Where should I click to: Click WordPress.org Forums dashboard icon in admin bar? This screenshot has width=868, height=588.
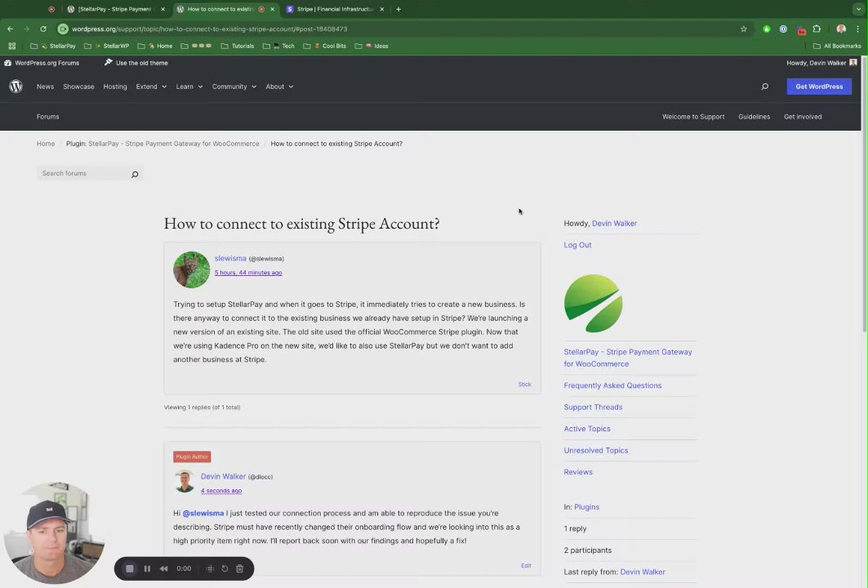(x=7, y=63)
